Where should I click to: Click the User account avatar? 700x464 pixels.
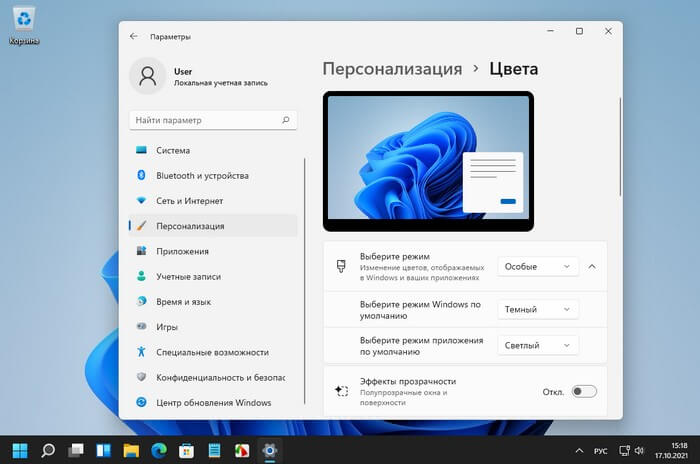[147, 76]
